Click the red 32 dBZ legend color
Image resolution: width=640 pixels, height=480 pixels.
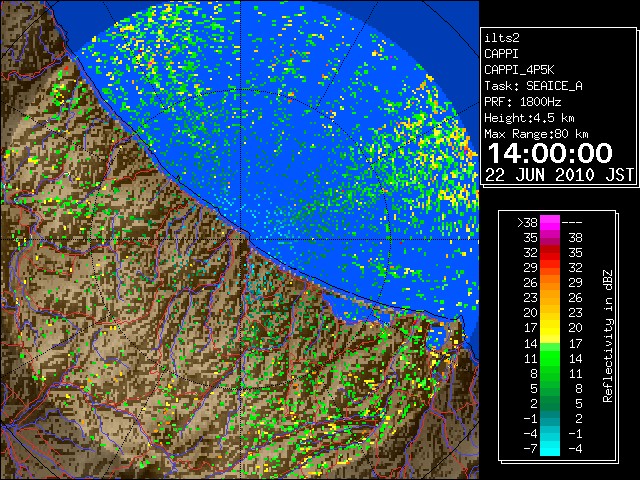coord(550,253)
